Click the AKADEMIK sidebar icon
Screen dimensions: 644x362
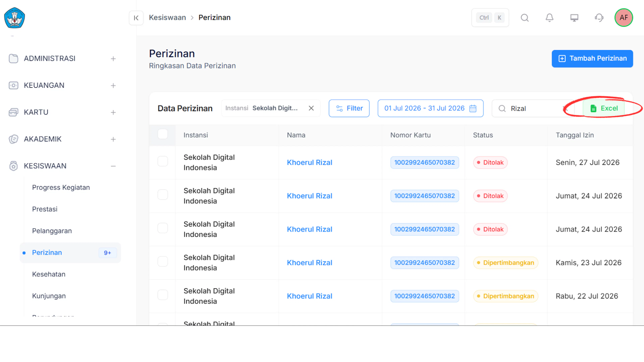click(13, 139)
